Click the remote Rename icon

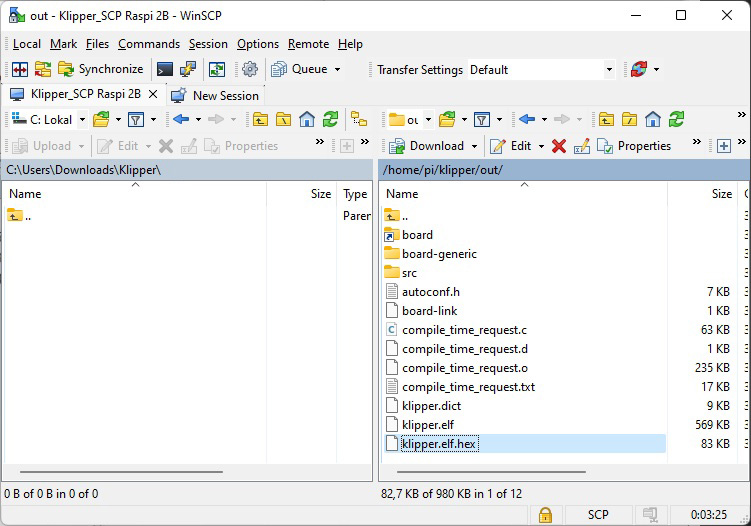(581, 146)
